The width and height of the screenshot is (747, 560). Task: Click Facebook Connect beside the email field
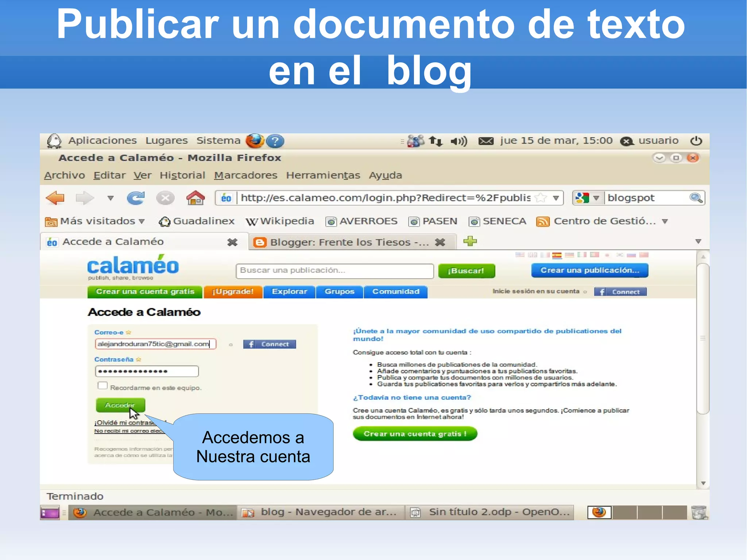coord(270,344)
